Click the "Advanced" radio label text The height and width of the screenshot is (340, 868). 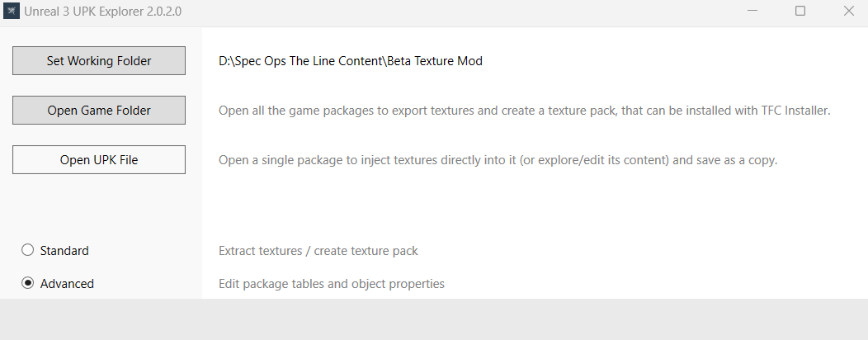point(67,284)
